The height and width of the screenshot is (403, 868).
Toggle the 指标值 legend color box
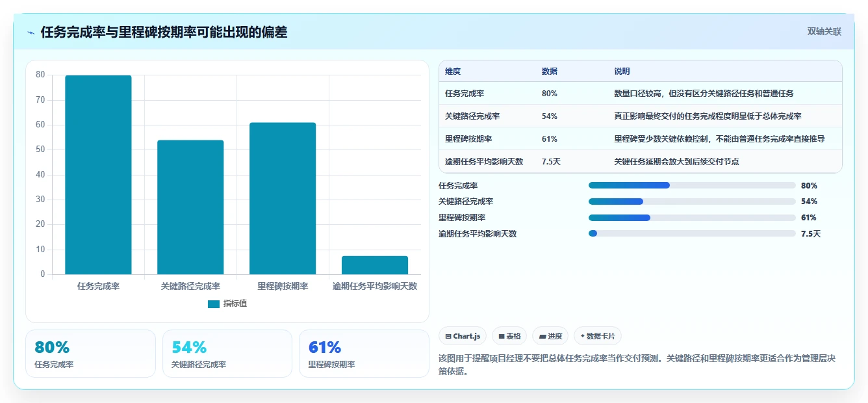pyautogui.click(x=214, y=304)
